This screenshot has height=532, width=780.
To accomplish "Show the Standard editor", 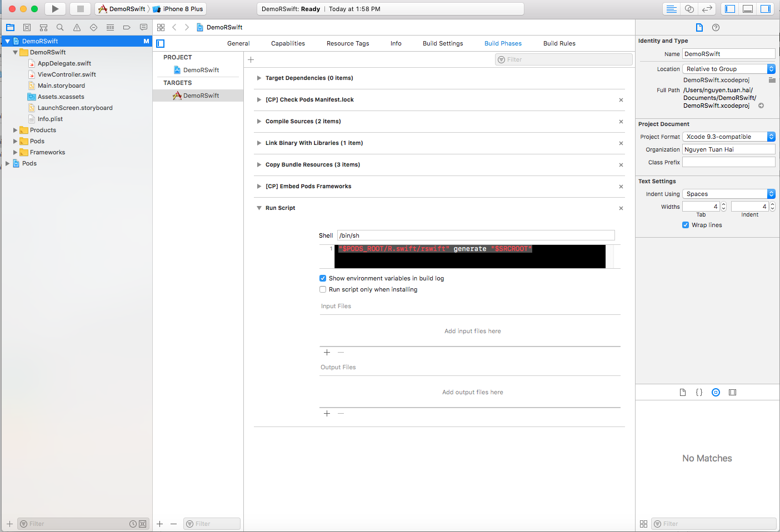I will [671, 9].
